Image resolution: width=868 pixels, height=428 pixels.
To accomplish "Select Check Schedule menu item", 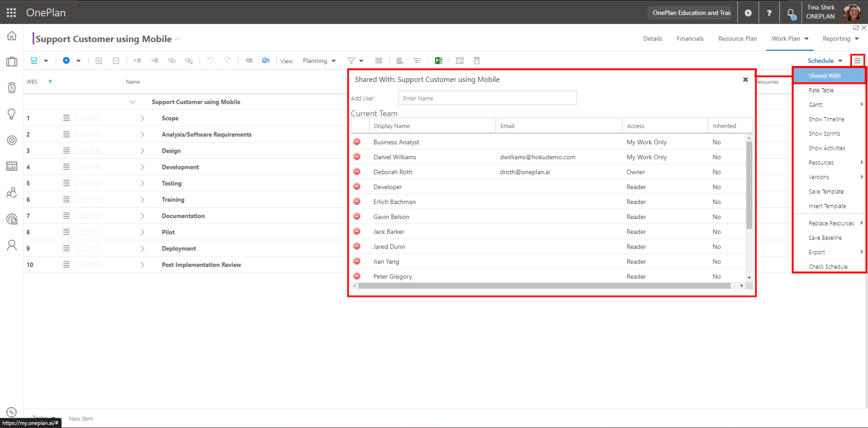I will click(829, 266).
